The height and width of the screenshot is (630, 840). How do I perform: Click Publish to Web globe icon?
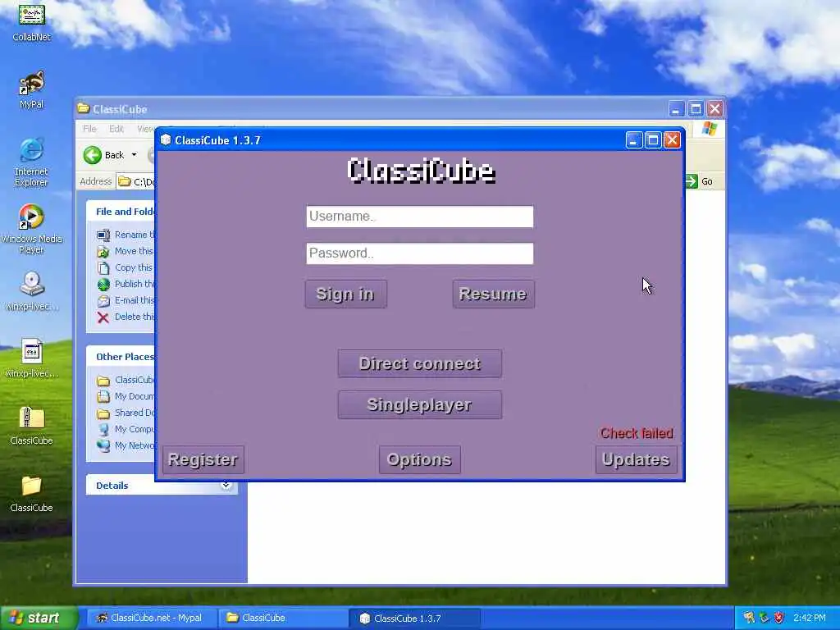pyautogui.click(x=103, y=284)
